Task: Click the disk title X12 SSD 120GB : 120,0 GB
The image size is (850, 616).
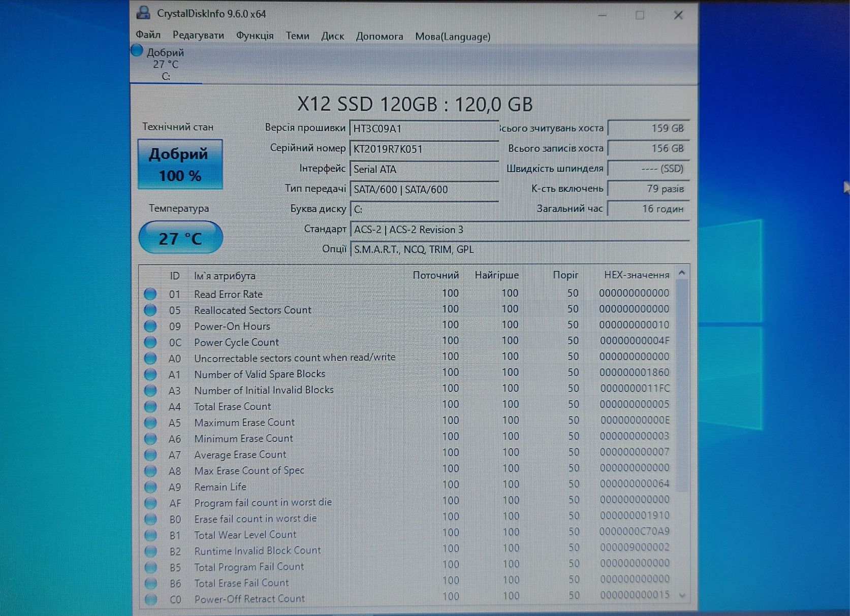Action: click(415, 104)
